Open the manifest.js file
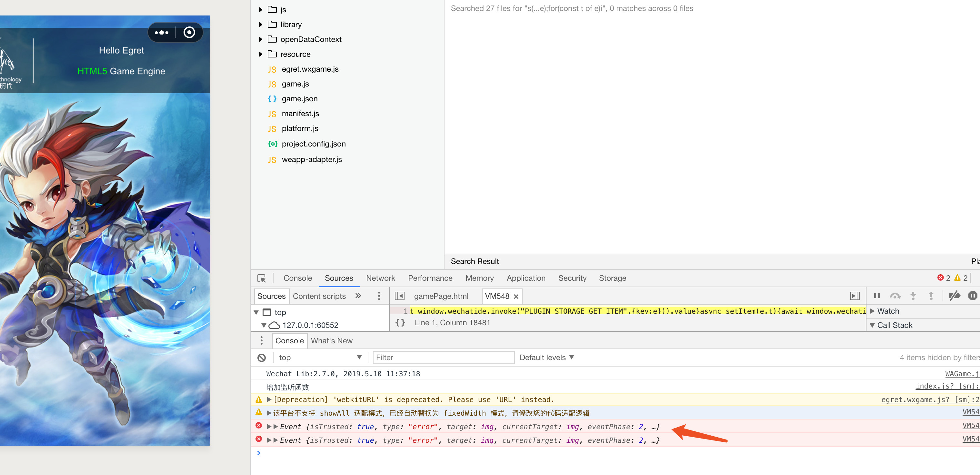This screenshot has width=980, height=475. click(300, 114)
